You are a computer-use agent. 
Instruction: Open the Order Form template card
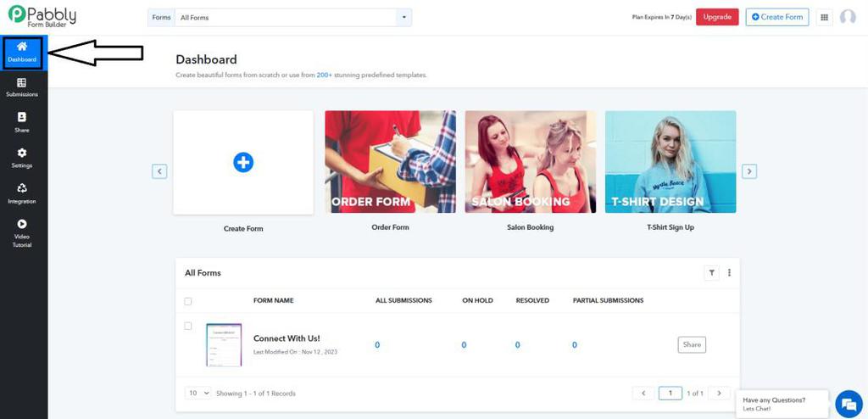390,161
